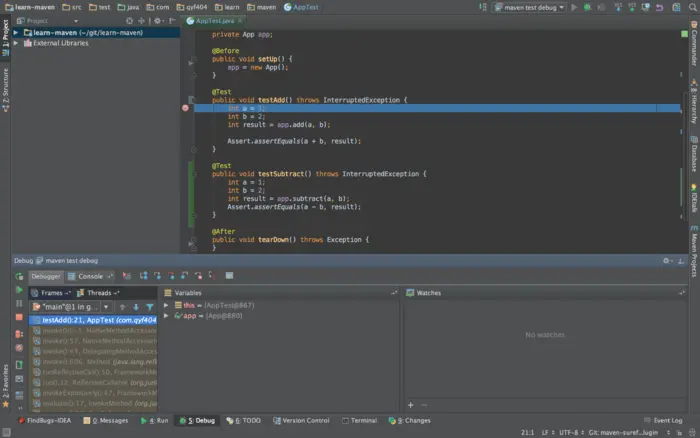This screenshot has height=438, width=700.
Task: Open the Debug panel settings gear menu
Action: [x=667, y=261]
